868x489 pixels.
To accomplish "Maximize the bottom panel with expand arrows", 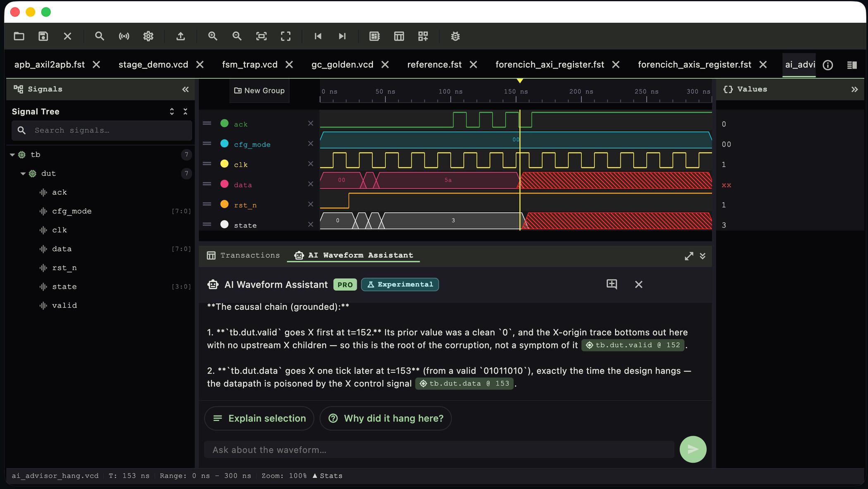I will (x=689, y=256).
